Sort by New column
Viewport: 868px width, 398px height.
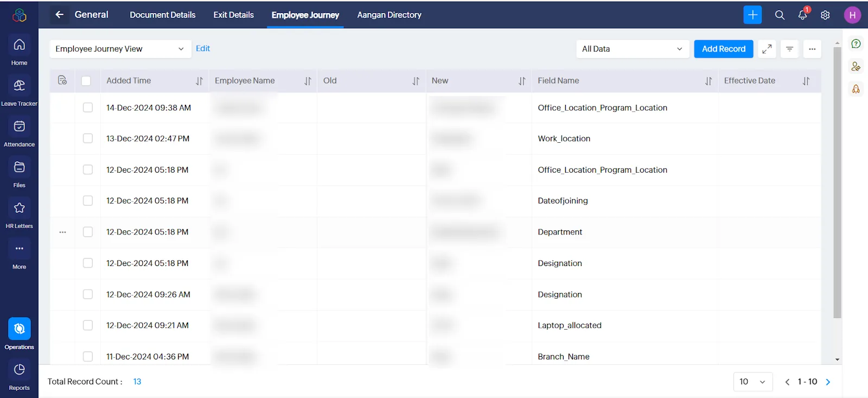[522, 81]
